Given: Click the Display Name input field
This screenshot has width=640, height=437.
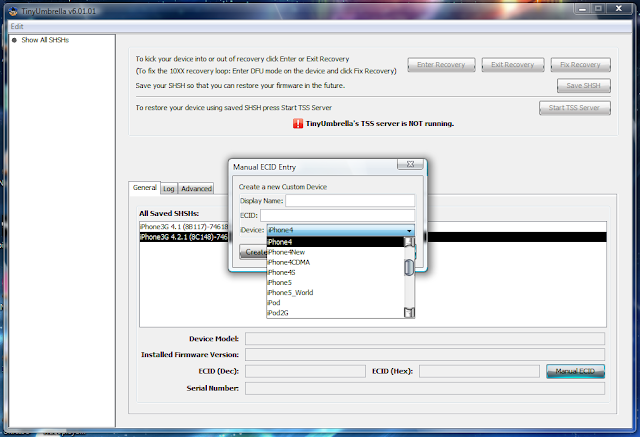Looking at the screenshot, I should [x=350, y=201].
